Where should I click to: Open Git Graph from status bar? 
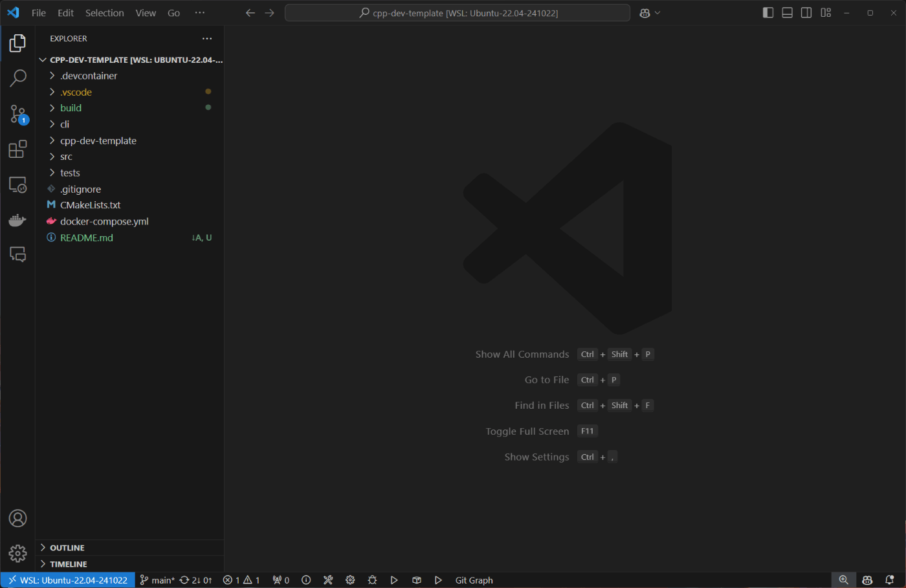pyautogui.click(x=474, y=580)
